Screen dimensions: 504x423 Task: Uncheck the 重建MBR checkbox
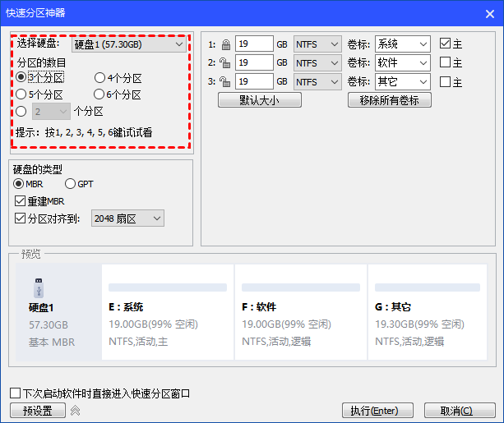pos(21,201)
